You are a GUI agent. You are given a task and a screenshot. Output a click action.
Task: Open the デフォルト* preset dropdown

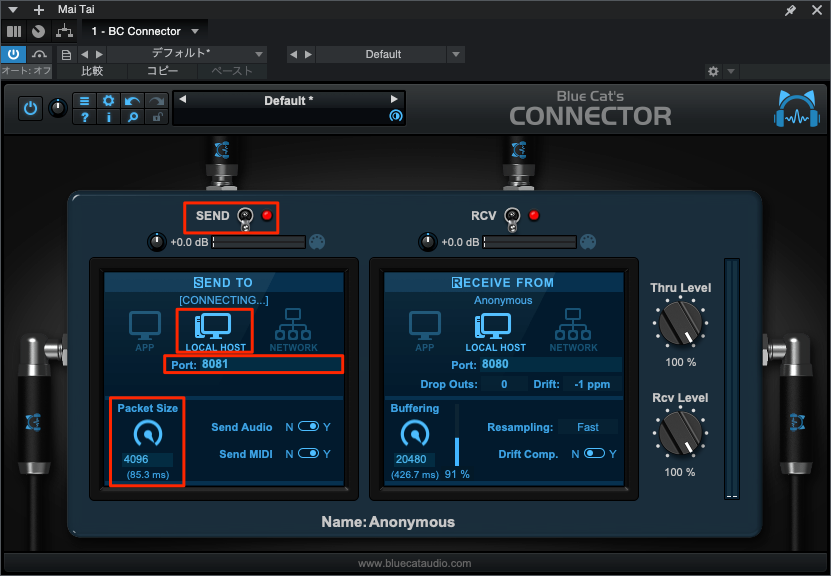(187, 54)
